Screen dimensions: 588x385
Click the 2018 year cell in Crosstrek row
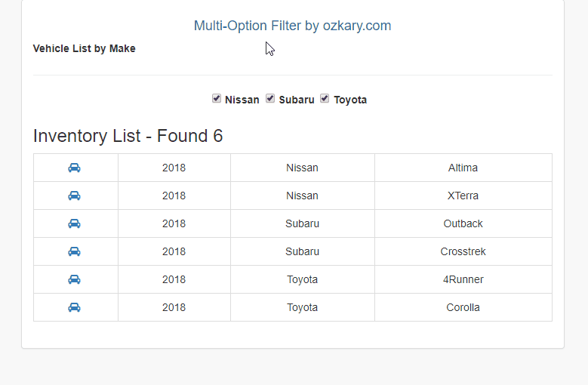pos(174,251)
